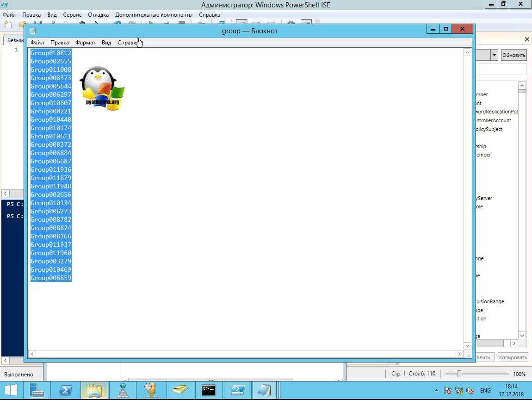Launch Server Manager from the taskbar
Screen dimensions: 532x400
[37, 390]
